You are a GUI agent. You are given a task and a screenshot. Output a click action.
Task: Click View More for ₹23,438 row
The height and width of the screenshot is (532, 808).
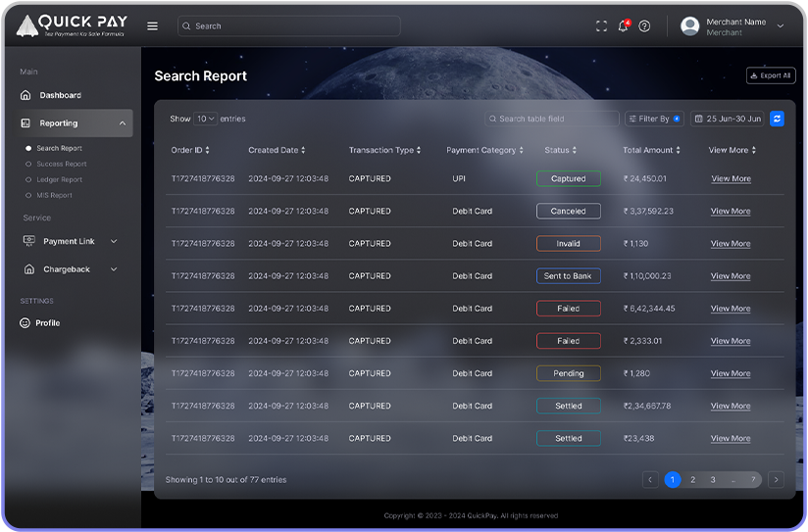pyautogui.click(x=731, y=438)
